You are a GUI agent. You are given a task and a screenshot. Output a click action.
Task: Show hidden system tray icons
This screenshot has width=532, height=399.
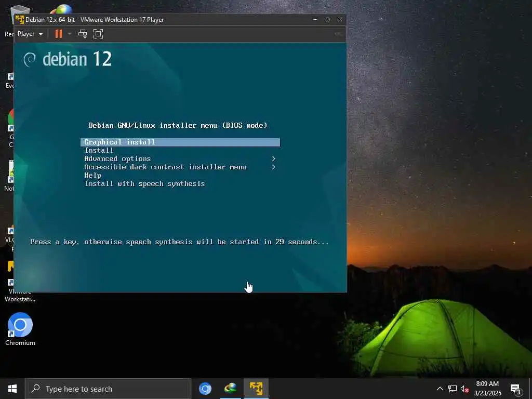pos(440,389)
